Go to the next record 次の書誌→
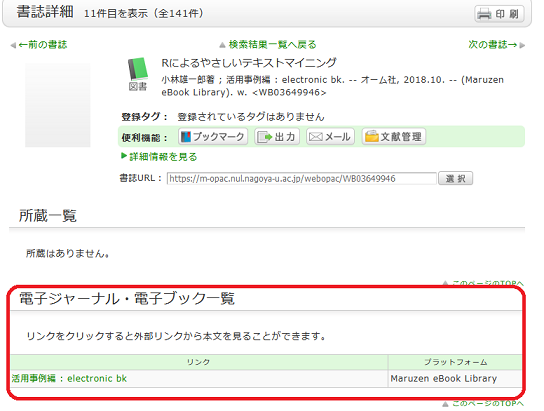The height and width of the screenshot is (411, 544). [492, 45]
